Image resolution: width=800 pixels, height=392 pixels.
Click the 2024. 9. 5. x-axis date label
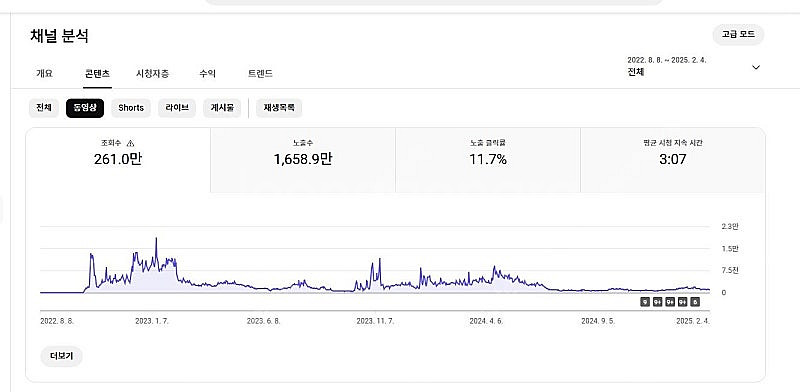(598, 322)
